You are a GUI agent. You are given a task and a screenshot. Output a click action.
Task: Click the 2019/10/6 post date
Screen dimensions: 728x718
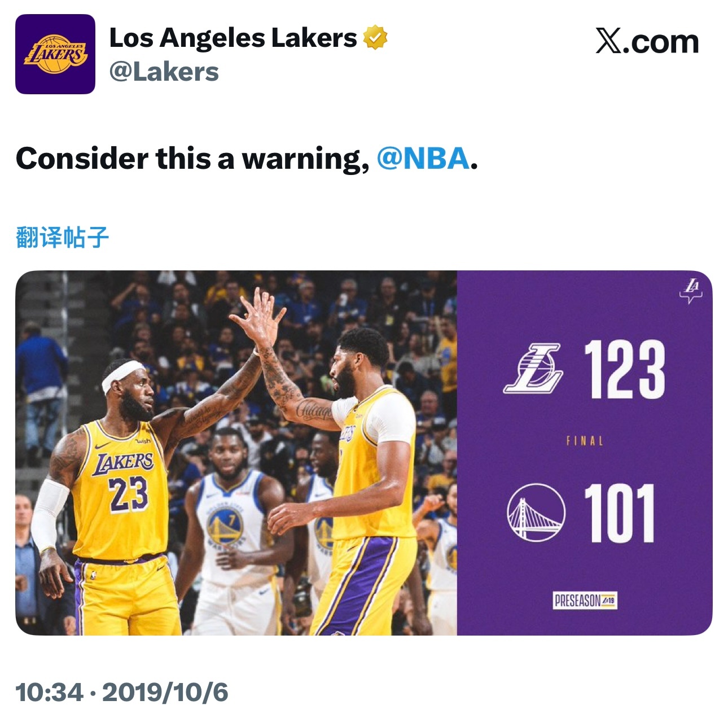click(x=165, y=692)
